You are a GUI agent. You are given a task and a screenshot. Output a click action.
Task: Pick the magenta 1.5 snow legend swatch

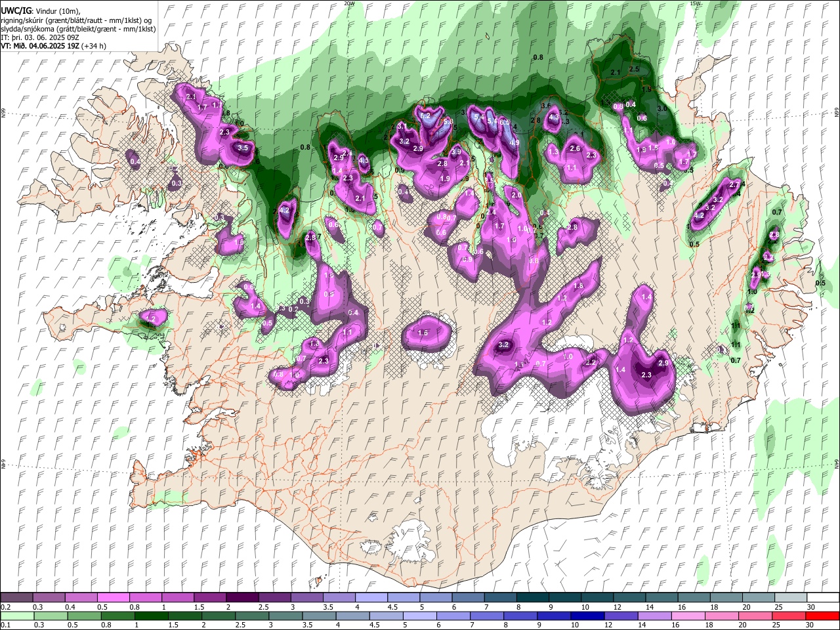pyautogui.click(x=209, y=598)
